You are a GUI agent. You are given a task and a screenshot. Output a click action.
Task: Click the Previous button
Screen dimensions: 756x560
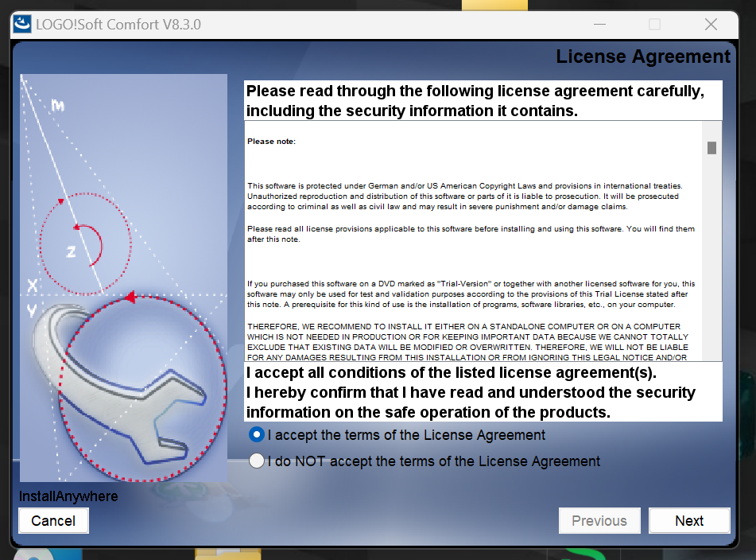click(x=599, y=521)
